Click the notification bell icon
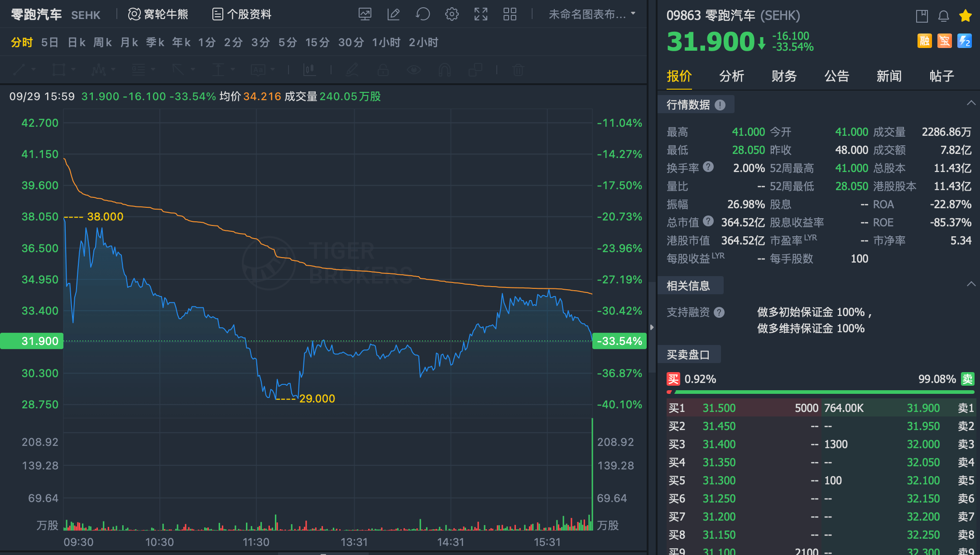Screen dimensions: 980x555 tap(943, 15)
